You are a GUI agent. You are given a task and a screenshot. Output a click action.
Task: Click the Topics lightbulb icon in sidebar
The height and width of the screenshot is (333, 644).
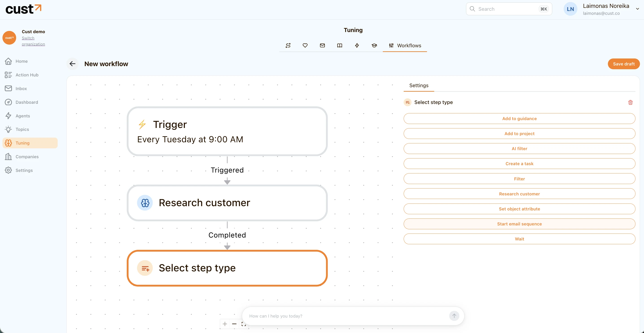tap(8, 129)
